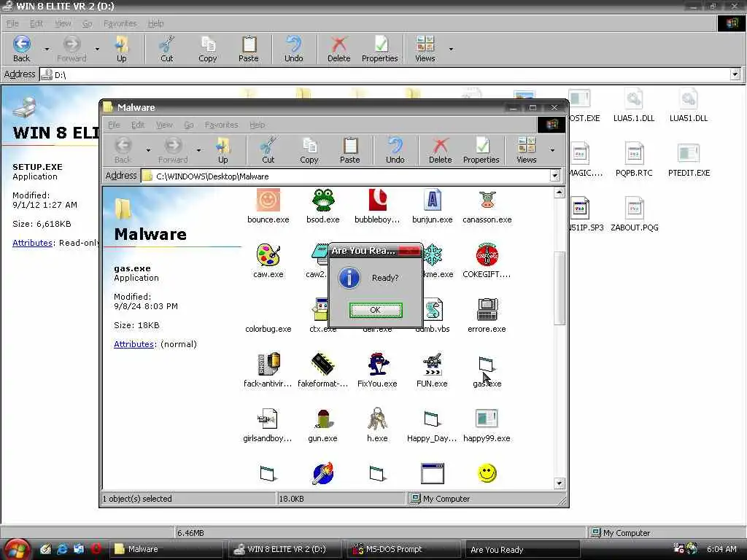Select the bubbleboy file icon
Image resolution: width=747 pixels, height=560 pixels.
[x=377, y=200]
